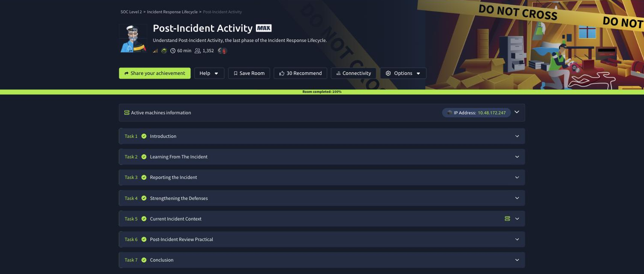Go to Incident Response Lifecycle breadcrumb
The width and height of the screenshot is (644, 274).
(172, 12)
